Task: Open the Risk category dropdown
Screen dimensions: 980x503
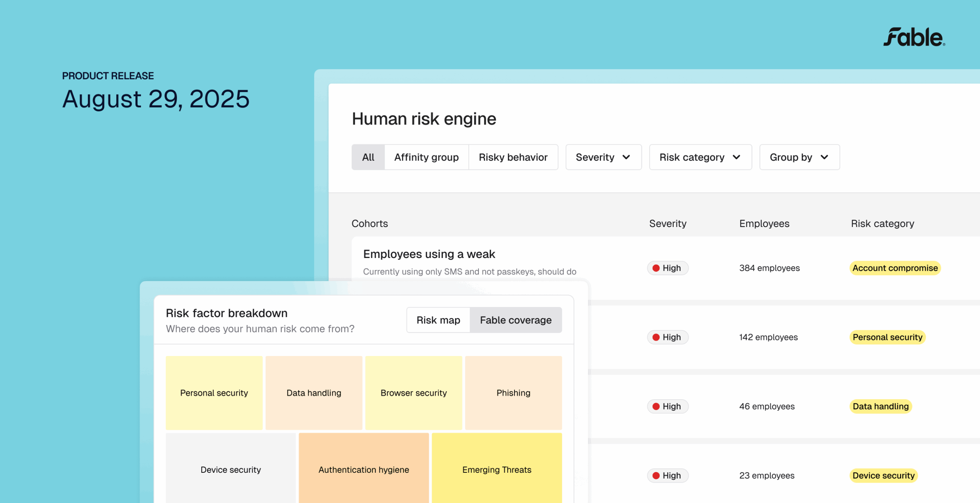Action: [x=700, y=157]
